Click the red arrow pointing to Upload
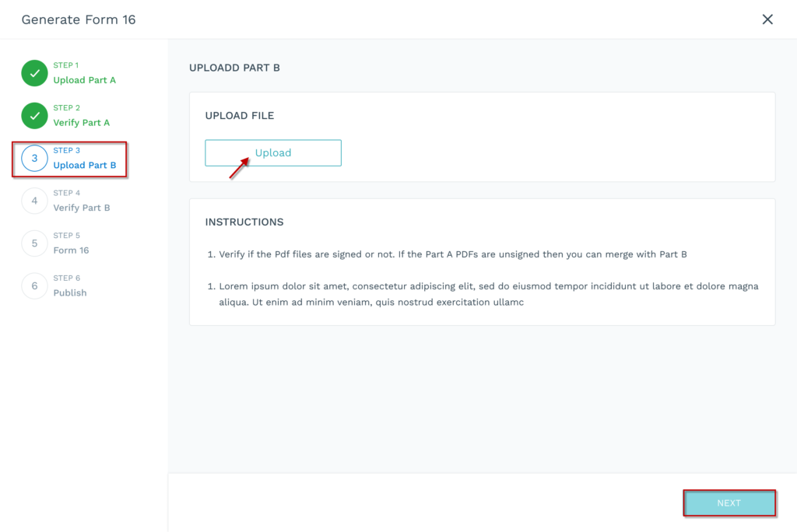Screen dimensions: 797x532 pos(239,168)
